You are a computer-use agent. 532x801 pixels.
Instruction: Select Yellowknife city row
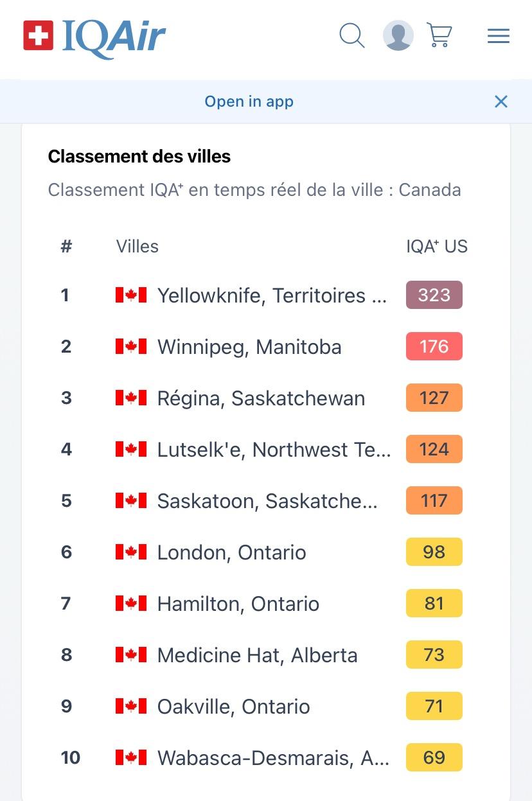[266, 295]
